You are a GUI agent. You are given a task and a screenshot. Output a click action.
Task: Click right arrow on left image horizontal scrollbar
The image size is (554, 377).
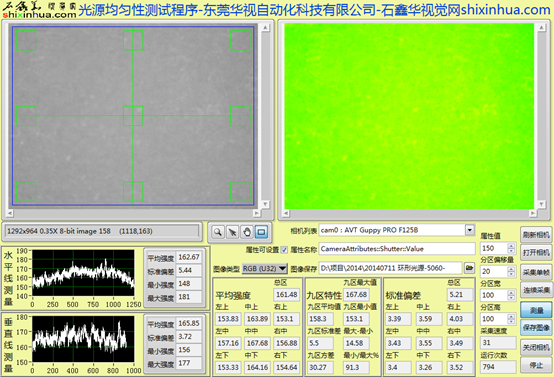tap(257, 213)
